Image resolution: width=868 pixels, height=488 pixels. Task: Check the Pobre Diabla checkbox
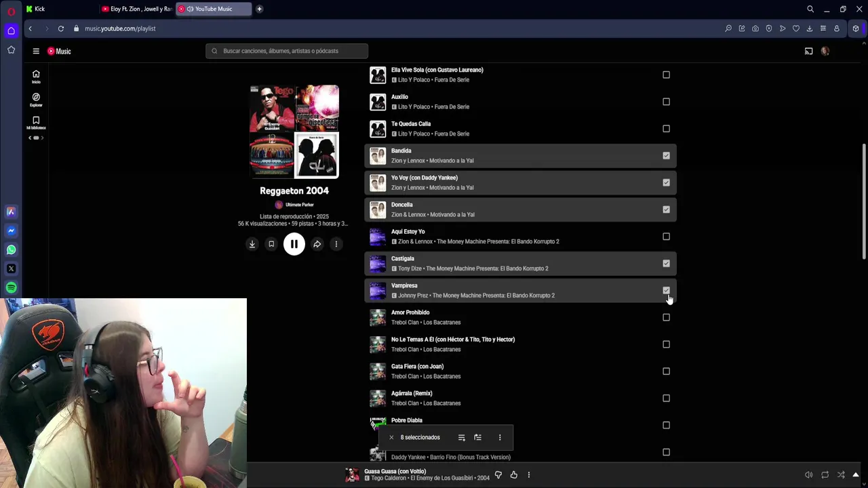[666, 425]
